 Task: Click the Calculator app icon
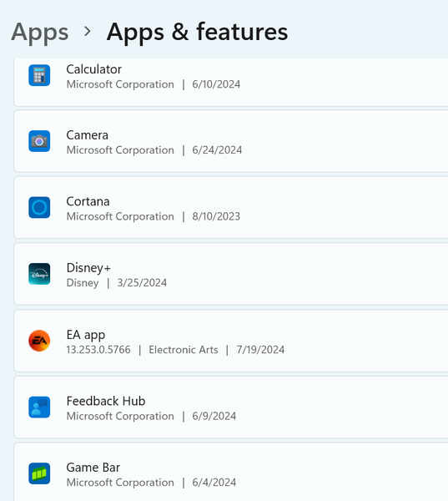pyautogui.click(x=39, y=75)
